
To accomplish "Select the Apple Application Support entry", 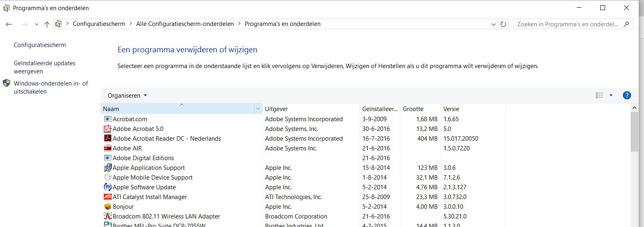I will [x=149, y=167].
